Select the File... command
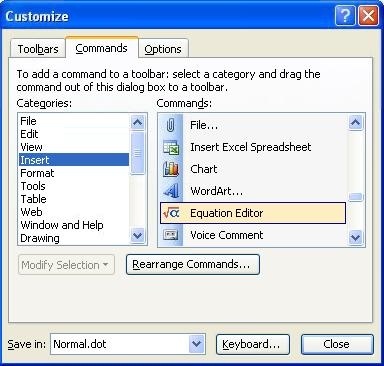384x366 pixels. coord(204,126)
